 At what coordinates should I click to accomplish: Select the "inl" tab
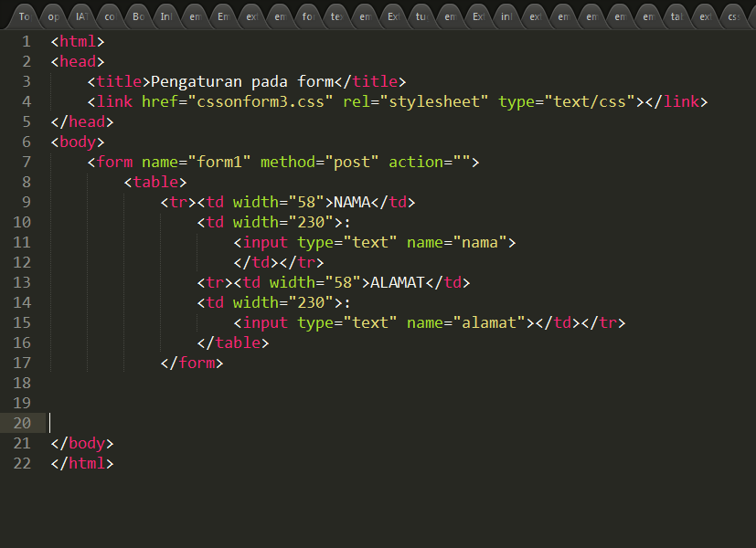tap(505, 16)
